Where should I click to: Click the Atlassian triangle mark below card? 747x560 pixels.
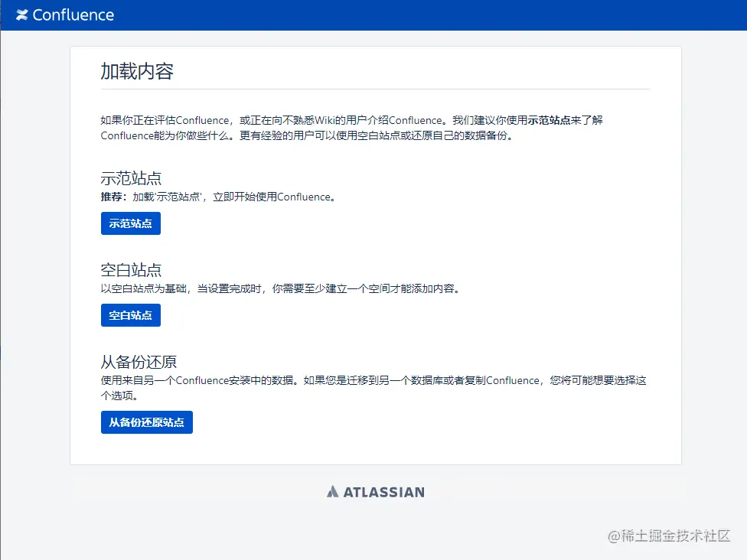pyautogui.click(x=332, y=492)
